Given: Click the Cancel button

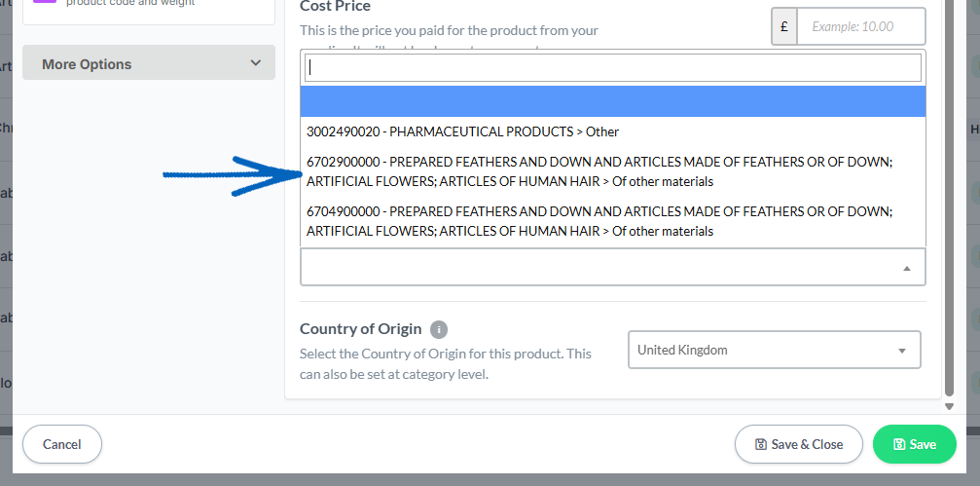Looking at the screenshot, I should 62,444.
